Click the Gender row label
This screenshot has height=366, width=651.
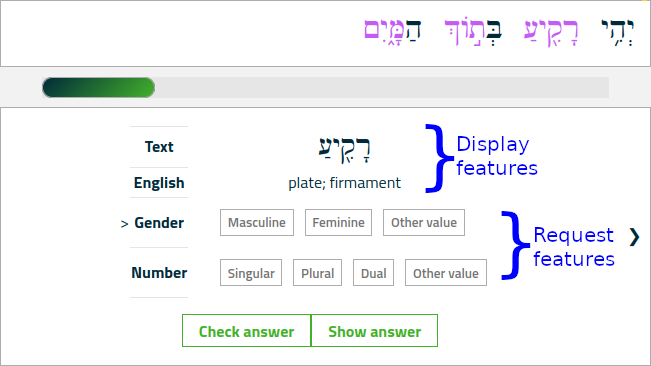point(159,223)
